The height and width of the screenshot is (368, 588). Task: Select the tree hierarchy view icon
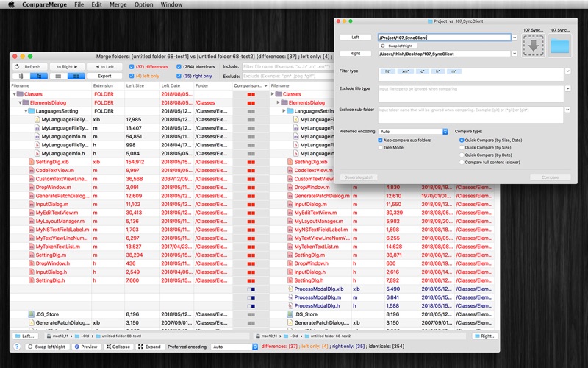tap(39, 76)
